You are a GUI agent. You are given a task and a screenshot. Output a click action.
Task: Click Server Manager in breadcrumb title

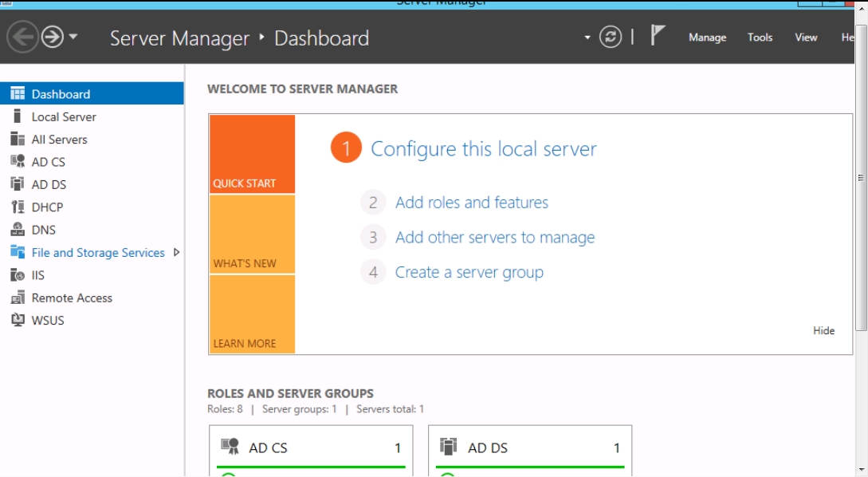click(x=179, y=38)
